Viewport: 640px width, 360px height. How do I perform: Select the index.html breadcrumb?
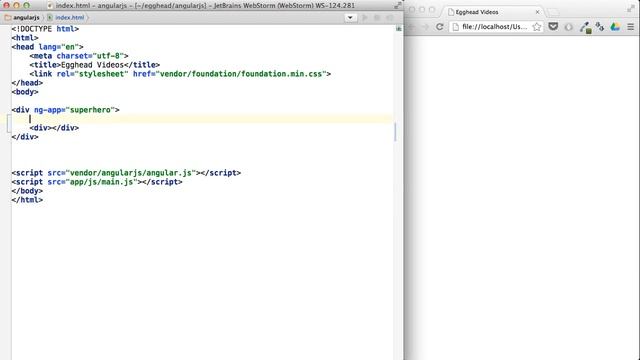(x=66, y=18)
